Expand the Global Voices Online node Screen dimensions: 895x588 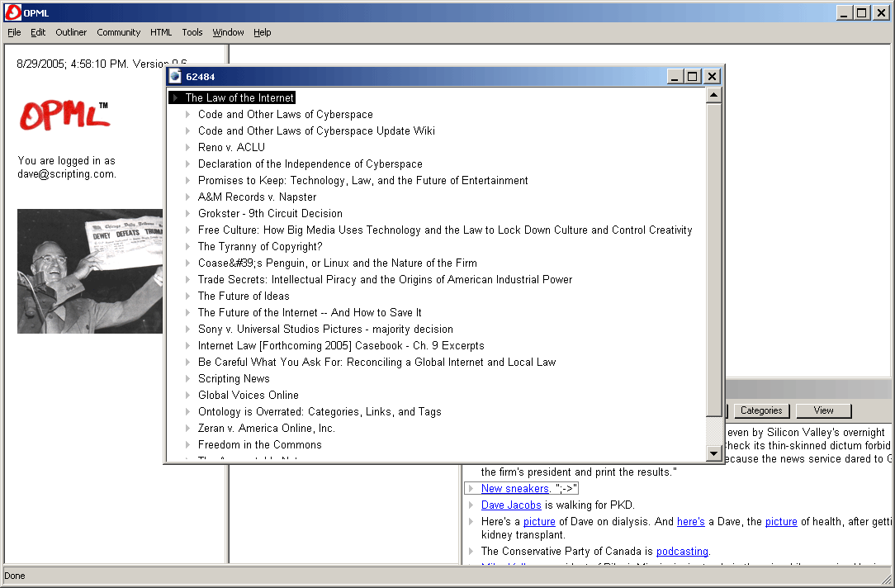pos(188,396)
